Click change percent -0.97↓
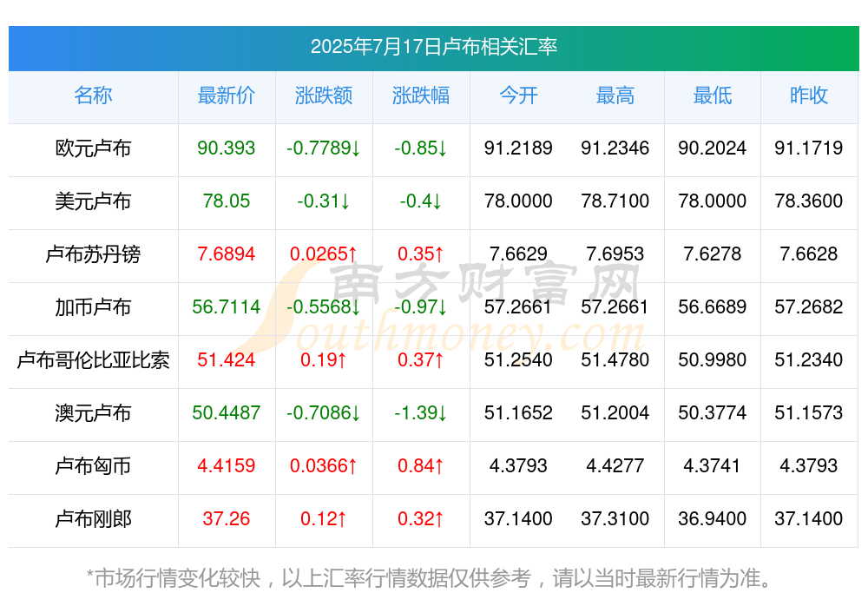The width and height of the screenshot is (868, 606). coord(421,306)
